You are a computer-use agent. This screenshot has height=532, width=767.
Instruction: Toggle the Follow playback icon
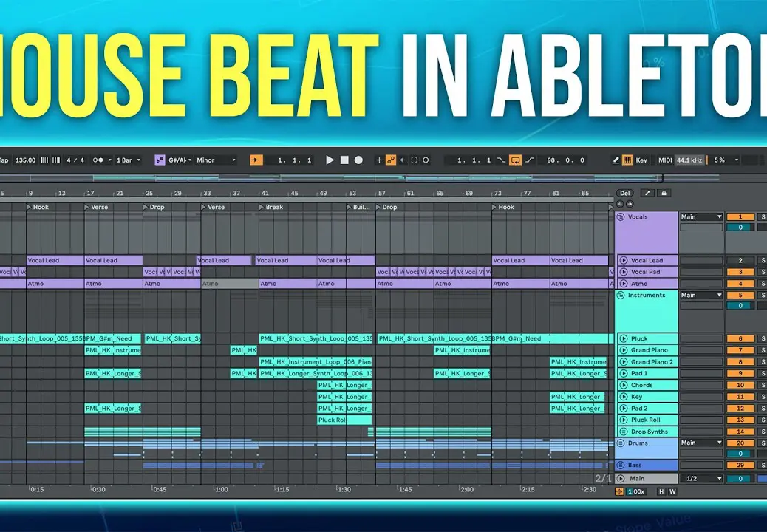click(256, 160)
